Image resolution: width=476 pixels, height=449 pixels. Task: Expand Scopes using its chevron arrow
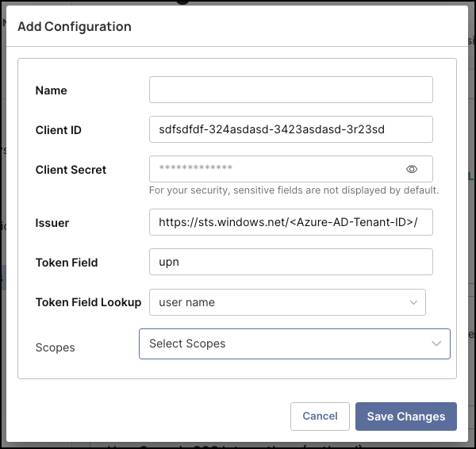pyautogui.click(x=436, y=343)
